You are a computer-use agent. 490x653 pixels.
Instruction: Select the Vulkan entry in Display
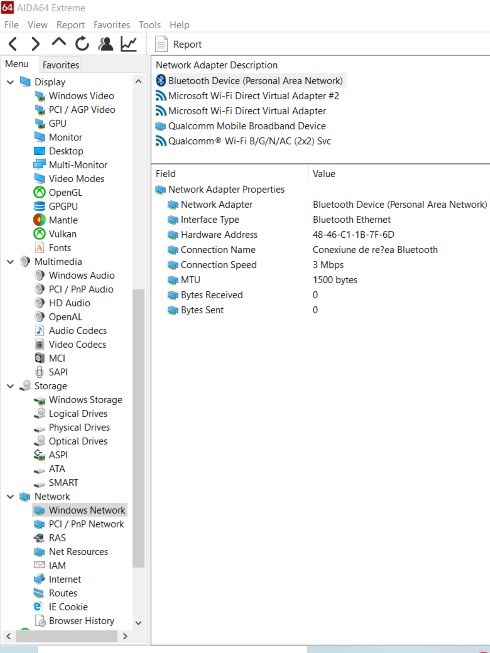tap(62, 234)
